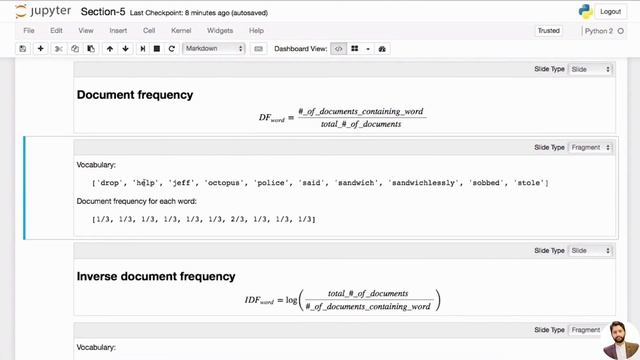Paste cells below icon
640x360 pixels.
91,49
